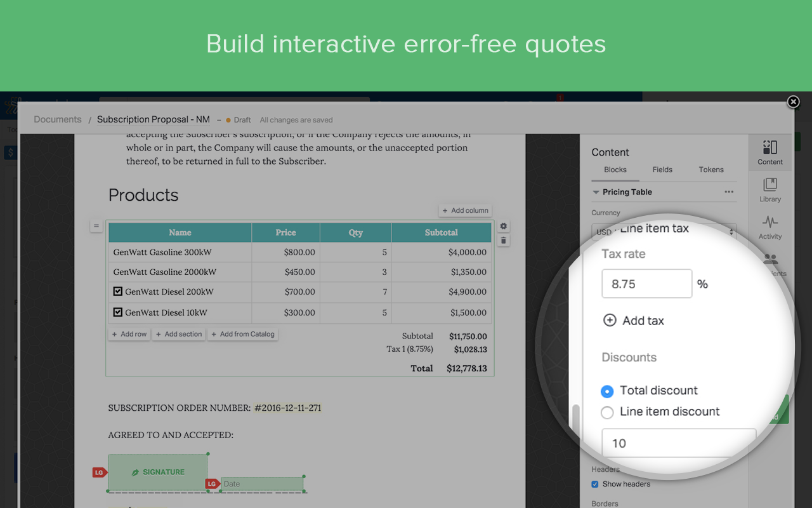
Task: Click the Signature field block
Action: click(x=157, y=472)
